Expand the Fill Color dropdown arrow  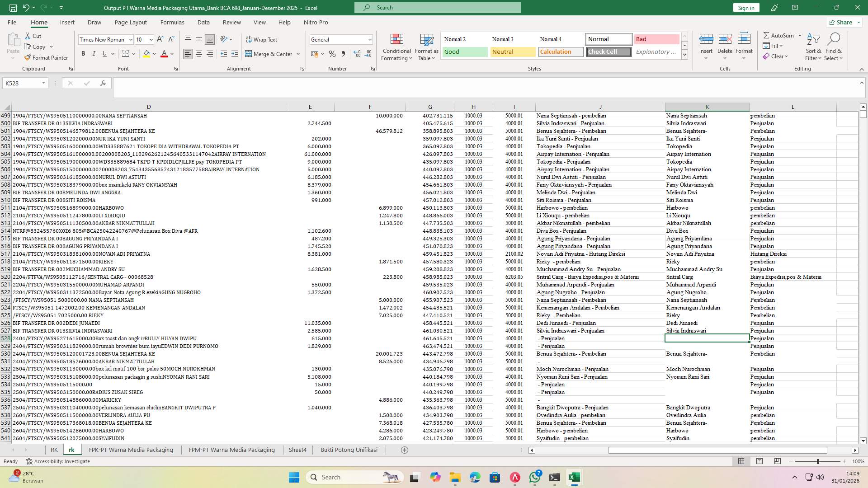(154, 54)
